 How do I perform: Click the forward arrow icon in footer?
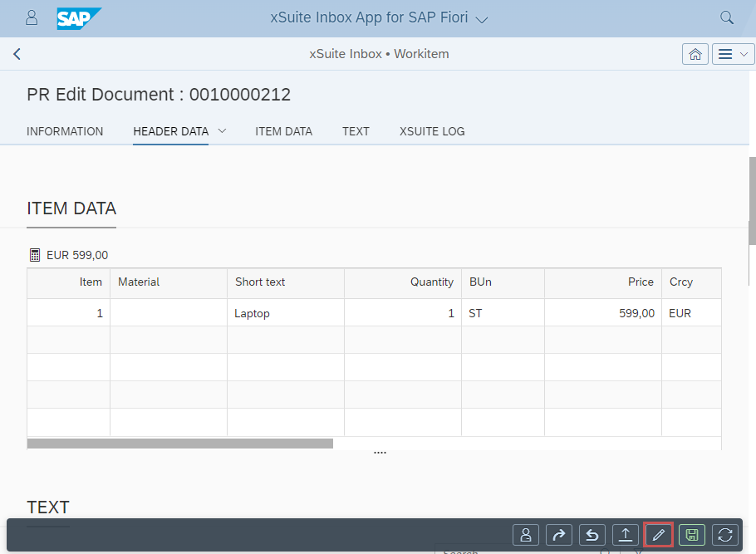click(x=559, y=536)
